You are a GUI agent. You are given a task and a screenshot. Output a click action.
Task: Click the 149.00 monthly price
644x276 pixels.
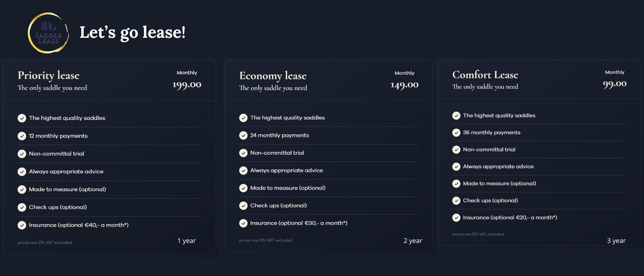pyautogui.click(x=405, y=85)
